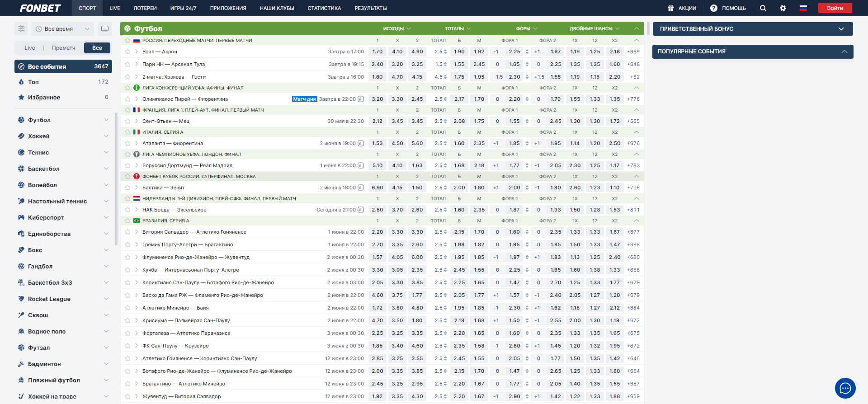This screenshot has height=404, width=868.
Task: Bet on odds 3.20 for Олимпиакос Пирей
Action: click(377, 99)
